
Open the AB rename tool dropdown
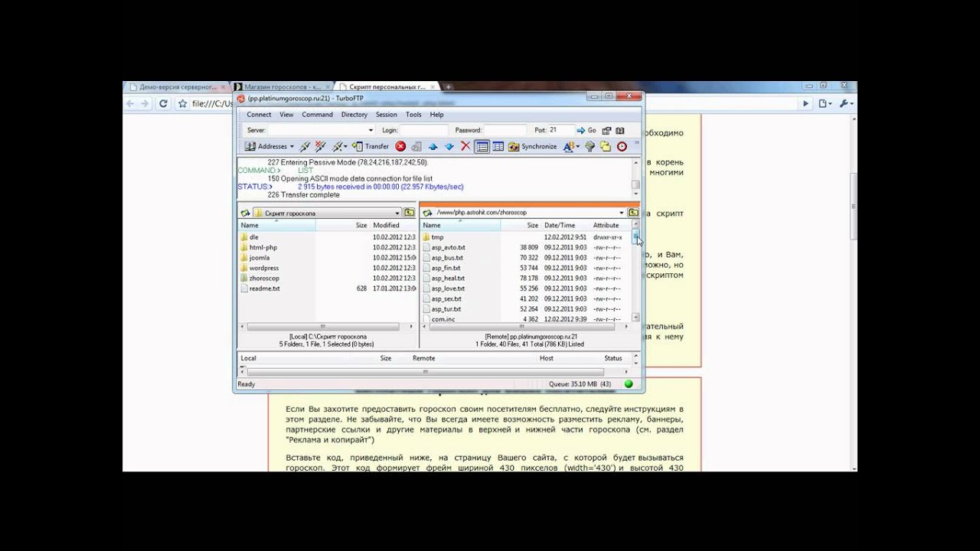tap(577, 146)
